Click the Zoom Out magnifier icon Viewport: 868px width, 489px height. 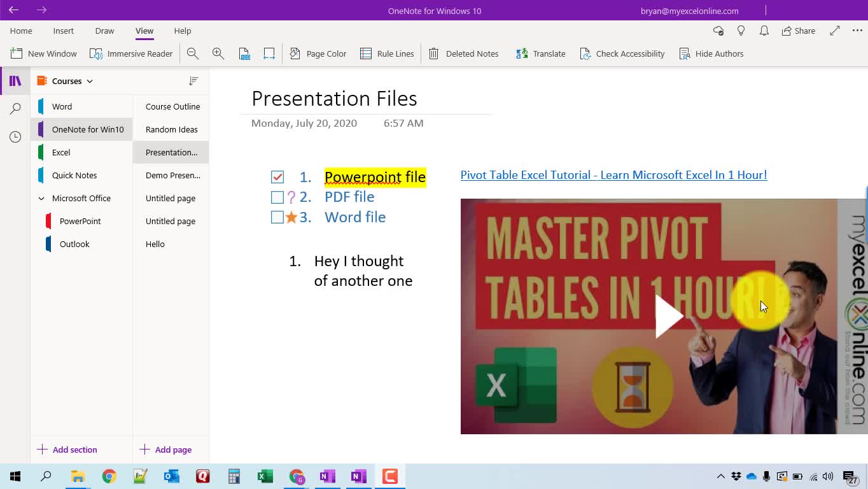click(193, 54)
